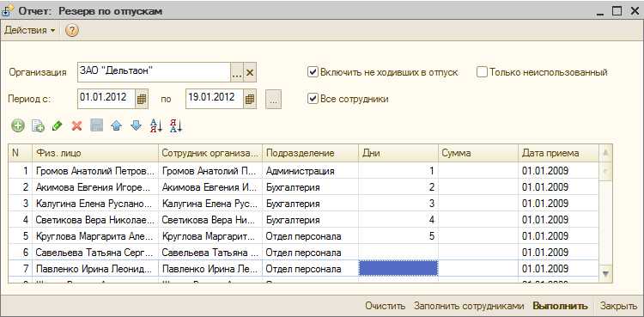The height and width of the screenshot is (317, 644).
Task: Click the Дата приема column header
Action: [559, 153]
